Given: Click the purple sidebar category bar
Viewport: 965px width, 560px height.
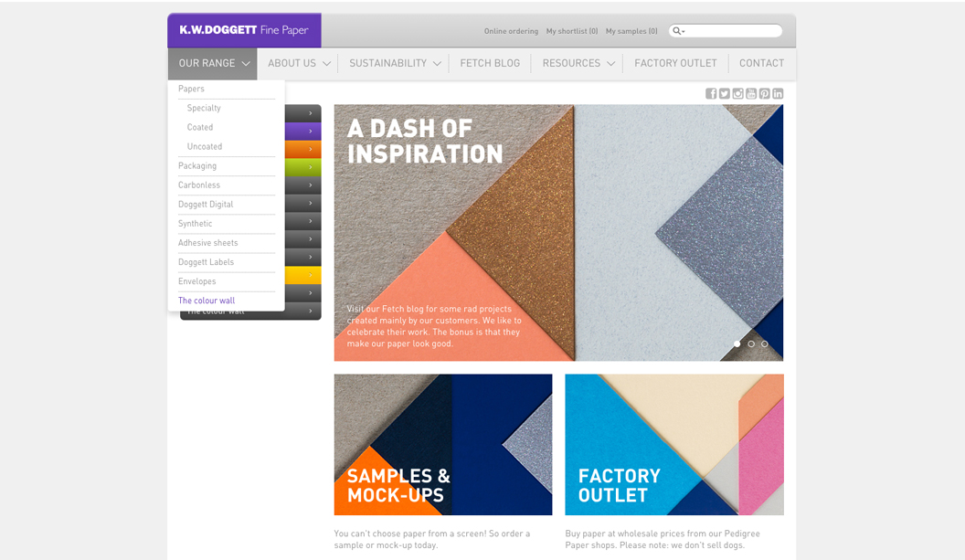Looking at the screenshot, I should [x=303, y=132].
